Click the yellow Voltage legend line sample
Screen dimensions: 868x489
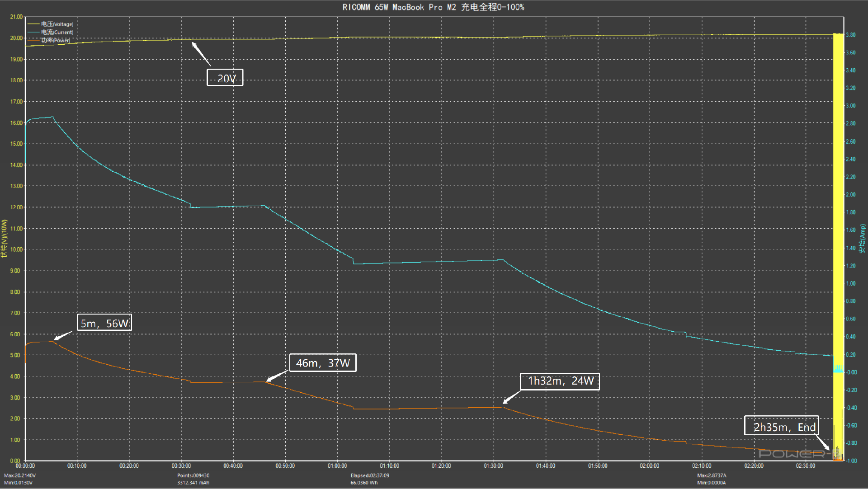[33, 24]
